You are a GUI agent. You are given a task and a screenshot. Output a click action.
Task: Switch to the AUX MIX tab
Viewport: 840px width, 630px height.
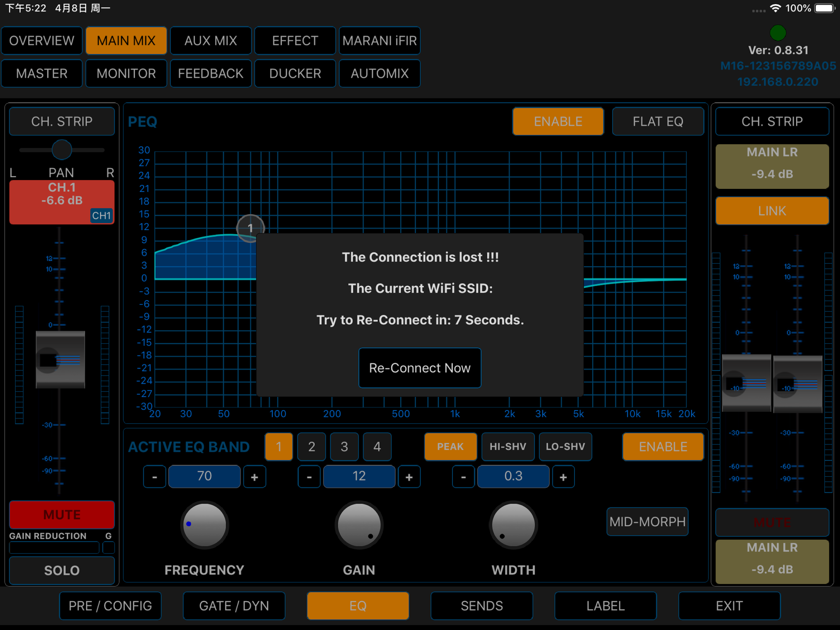pos(211,41)
